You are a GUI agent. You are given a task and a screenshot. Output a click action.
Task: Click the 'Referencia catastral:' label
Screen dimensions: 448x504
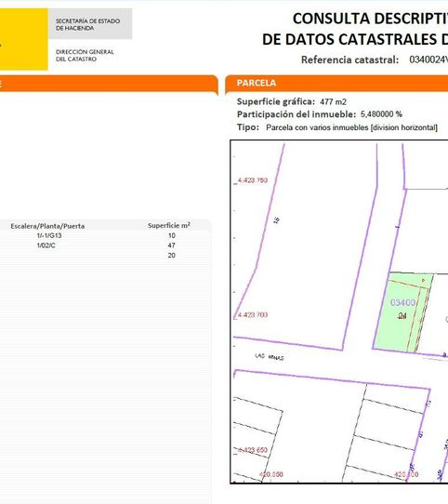click(350, 60)
